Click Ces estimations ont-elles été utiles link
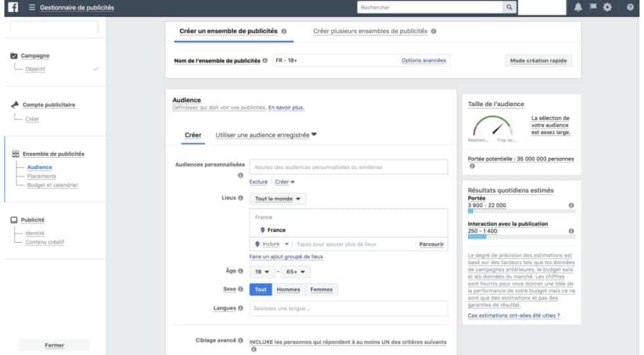 point(514,316)
